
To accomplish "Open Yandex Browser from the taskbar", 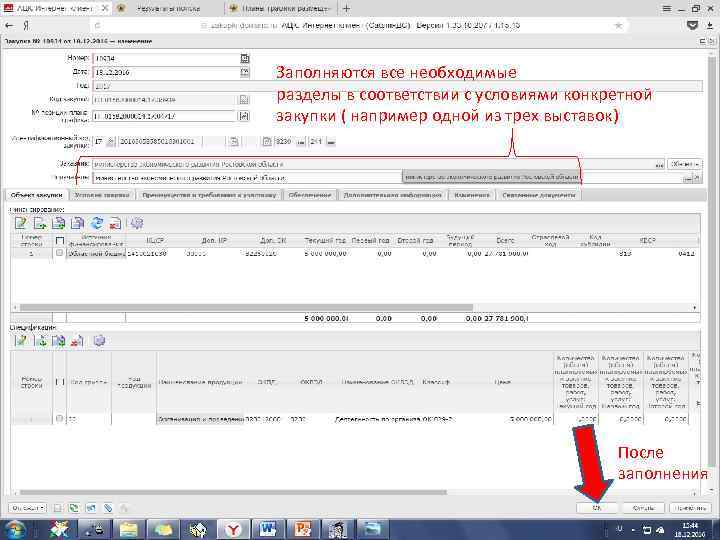I will coord(233,529).
